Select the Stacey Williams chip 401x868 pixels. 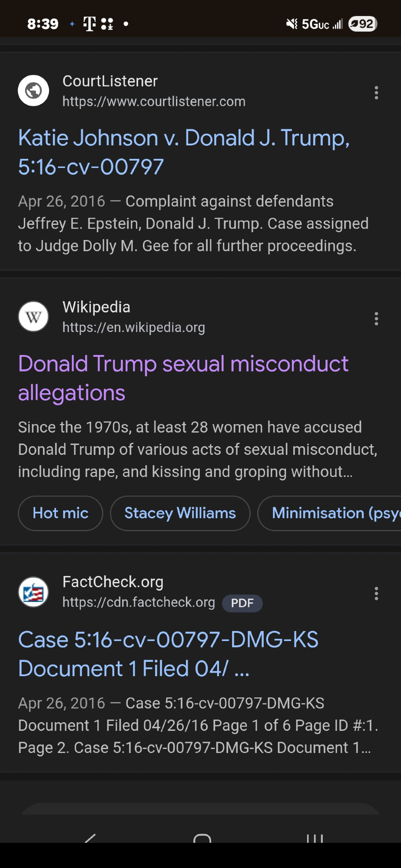click(180, 513)
